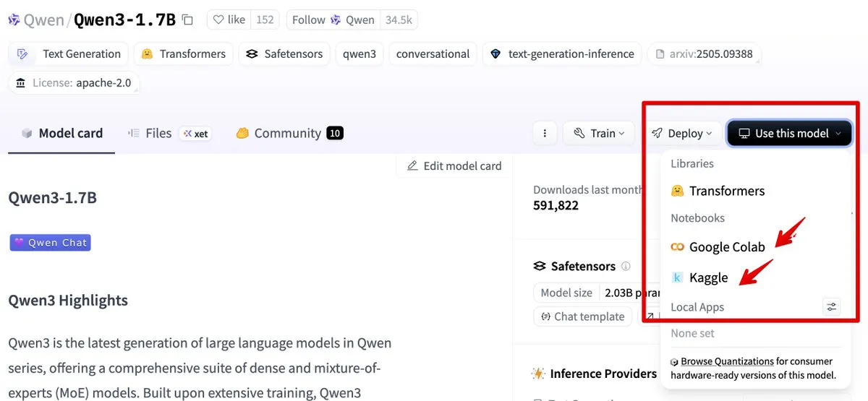Image resolution: width=868 pixels, height=401 pixels.
Task: Open the 152 likes count
Action: pyautogui.click(x=265, y=20)
